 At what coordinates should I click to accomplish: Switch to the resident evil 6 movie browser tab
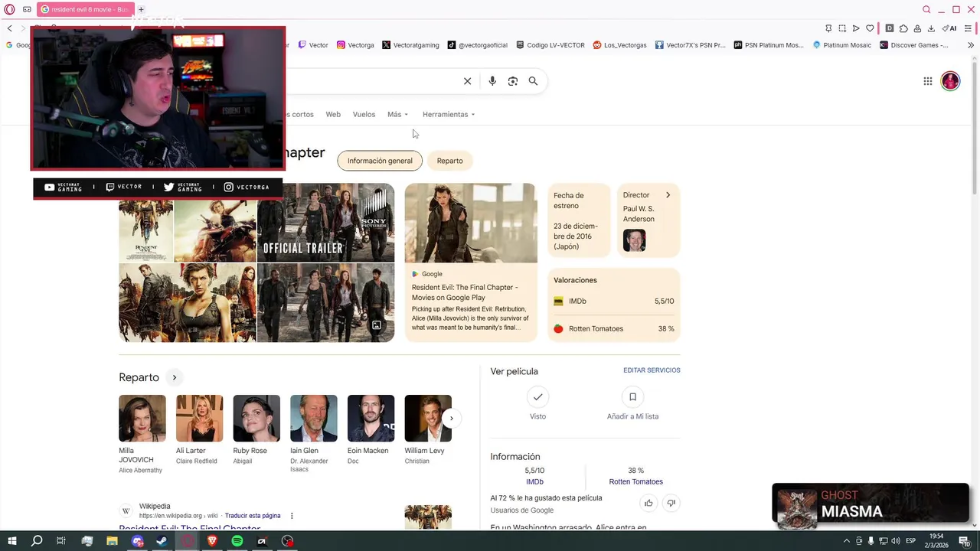click(x=85, y=9)
